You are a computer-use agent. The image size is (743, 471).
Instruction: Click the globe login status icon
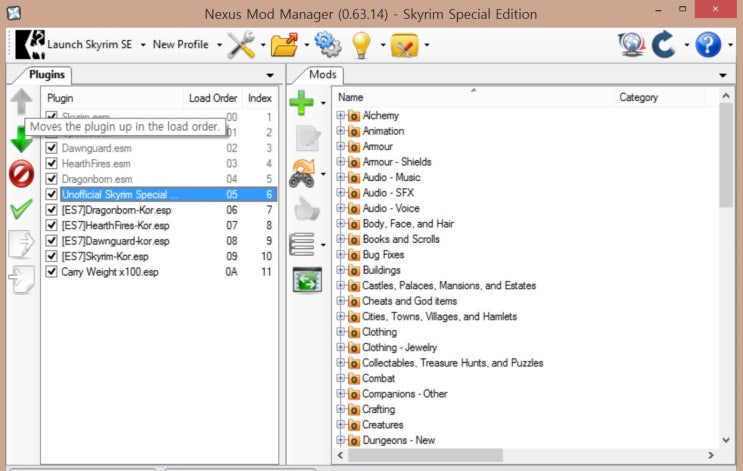(x=632, y=45)
